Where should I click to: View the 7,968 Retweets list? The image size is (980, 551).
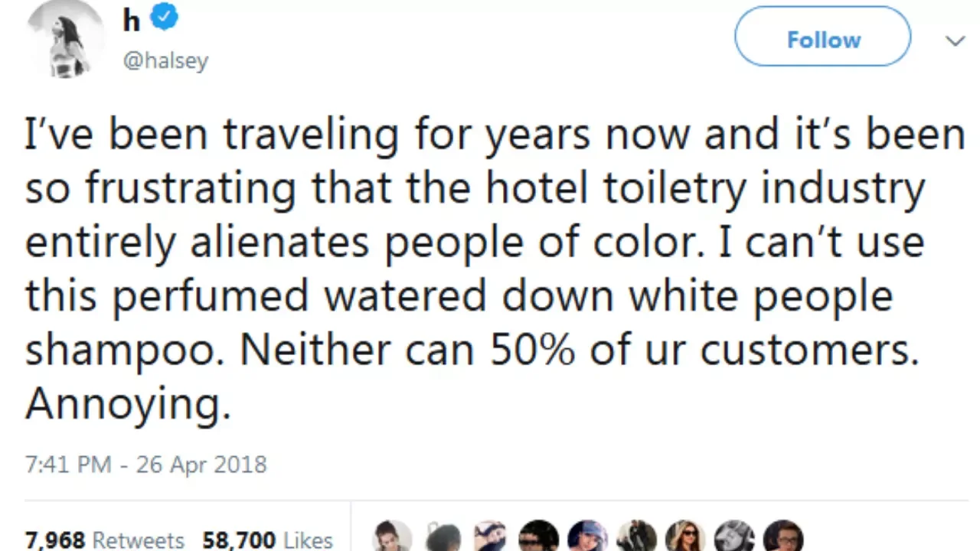(104, 540)
